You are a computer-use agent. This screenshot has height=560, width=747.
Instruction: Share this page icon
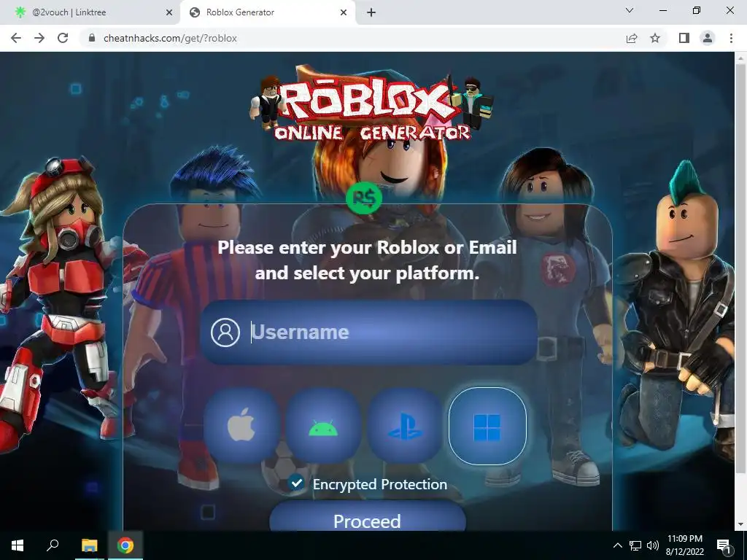pyautogui.click(x=632, y=38)
